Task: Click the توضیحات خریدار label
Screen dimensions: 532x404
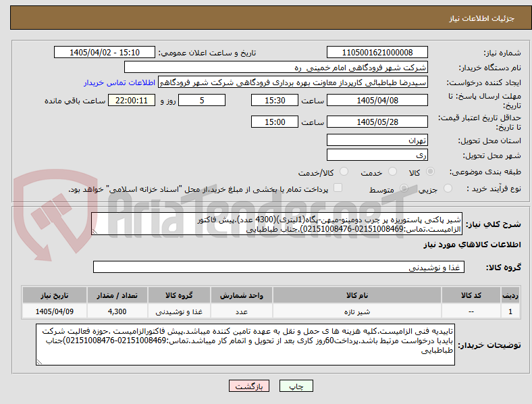Action: coord(489,345)
